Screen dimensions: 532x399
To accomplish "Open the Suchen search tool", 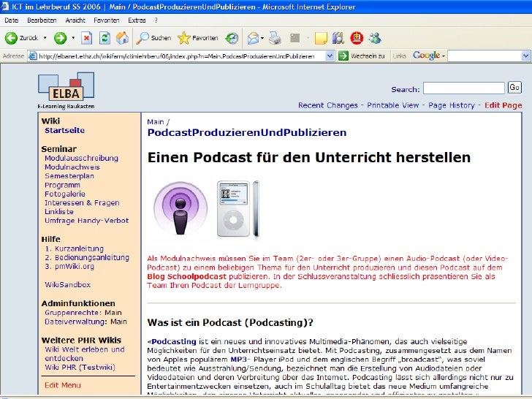I will [x=154, y=38].
